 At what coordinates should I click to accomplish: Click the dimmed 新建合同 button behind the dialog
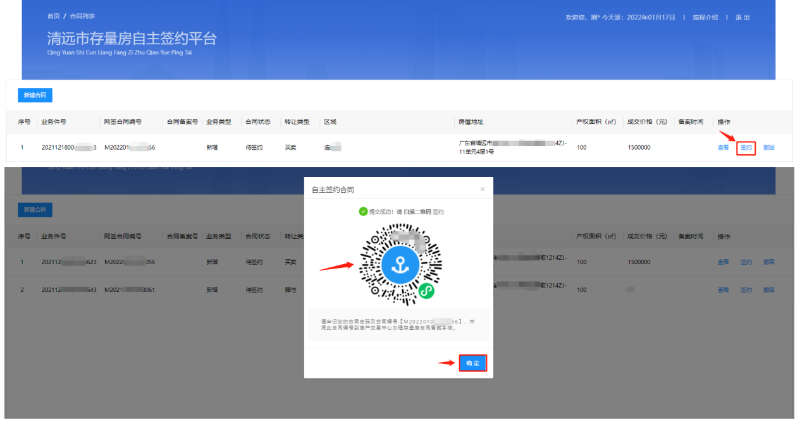click(x=35, y=210)
